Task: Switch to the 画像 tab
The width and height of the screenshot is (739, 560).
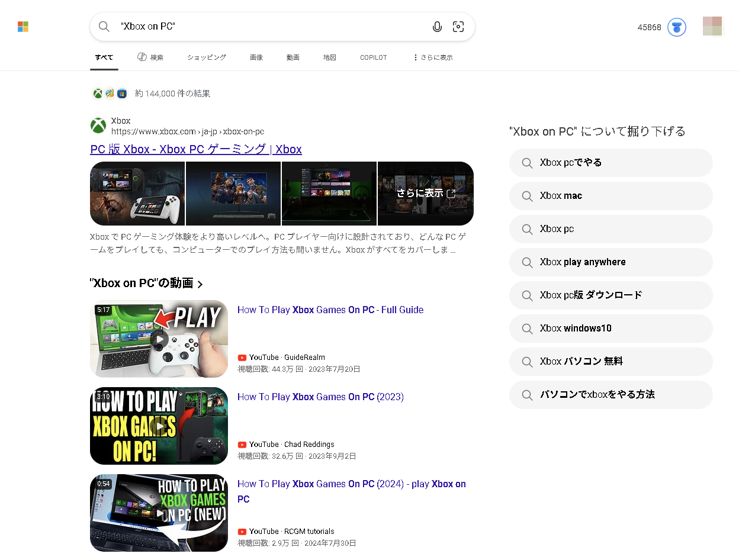Action: (x=256, y=57)
